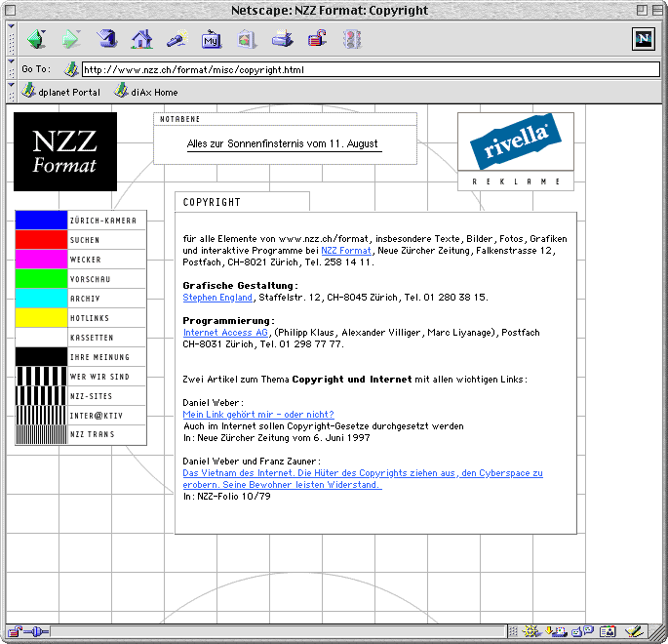Open the diAx Home bookmark
The height and width of the screenshot is (644, 668).
tap(145, 92)
